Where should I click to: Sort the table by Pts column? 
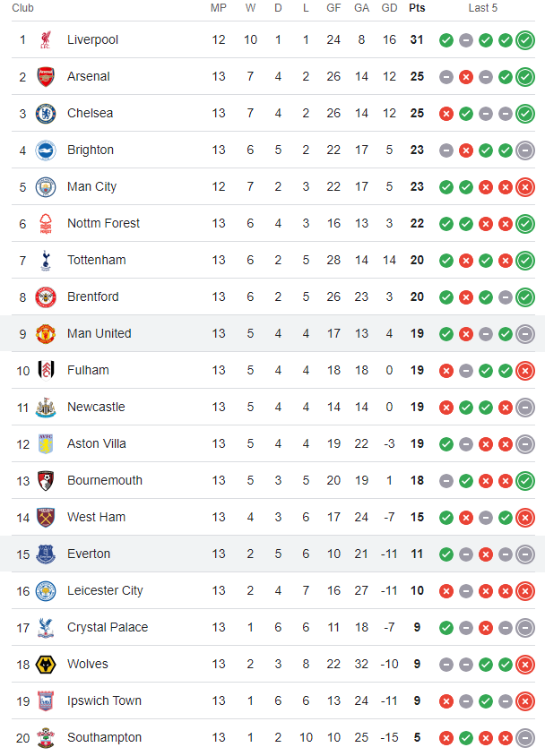[417, 8]
